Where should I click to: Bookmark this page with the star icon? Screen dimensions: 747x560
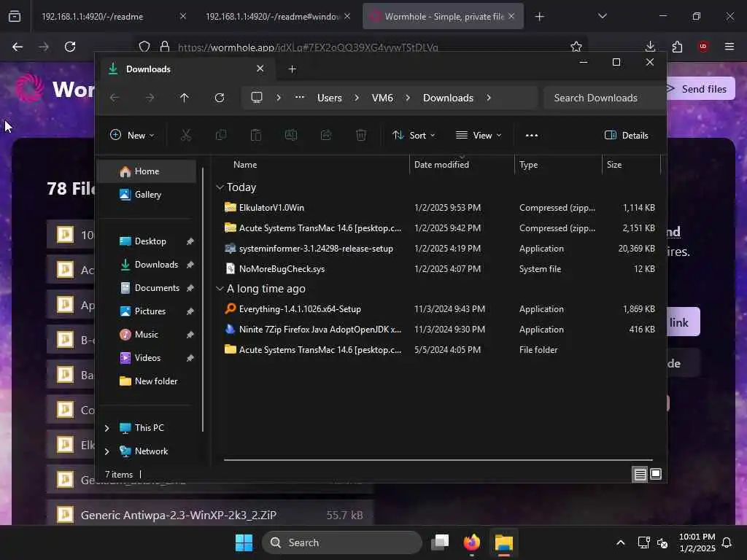coord(576,47)
